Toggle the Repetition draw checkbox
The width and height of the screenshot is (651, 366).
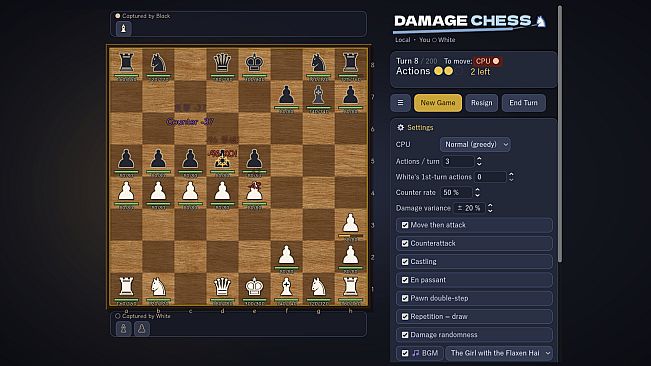click(x=405, y=316)
